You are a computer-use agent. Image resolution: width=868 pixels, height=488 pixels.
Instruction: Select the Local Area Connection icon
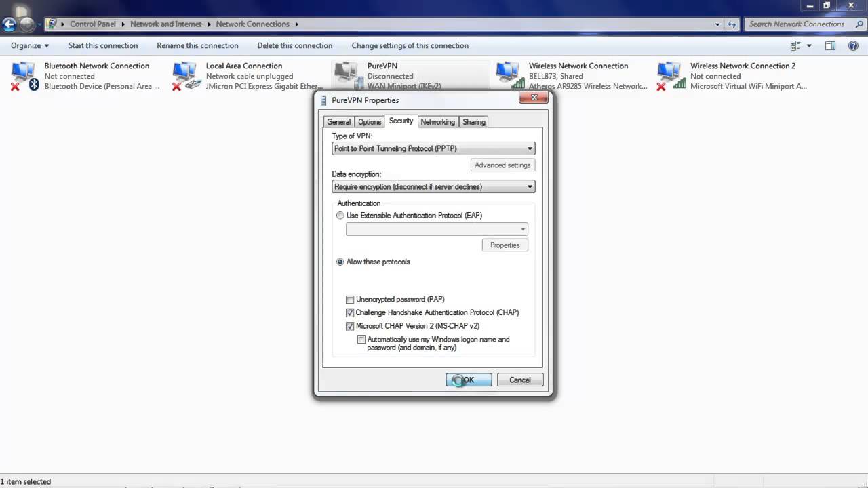pos(186,76)
